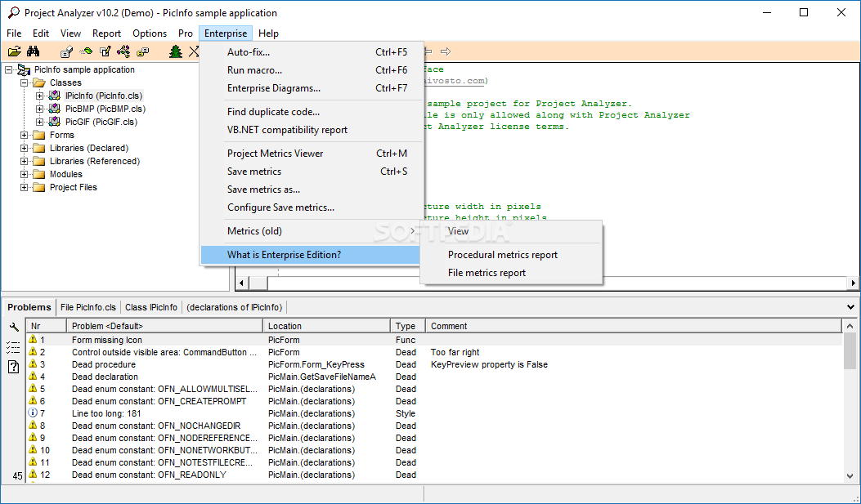This screenshot has width=861, height=504.
Task: Click the PicGIF class icon in tree
Action: [x=54, y=122]
